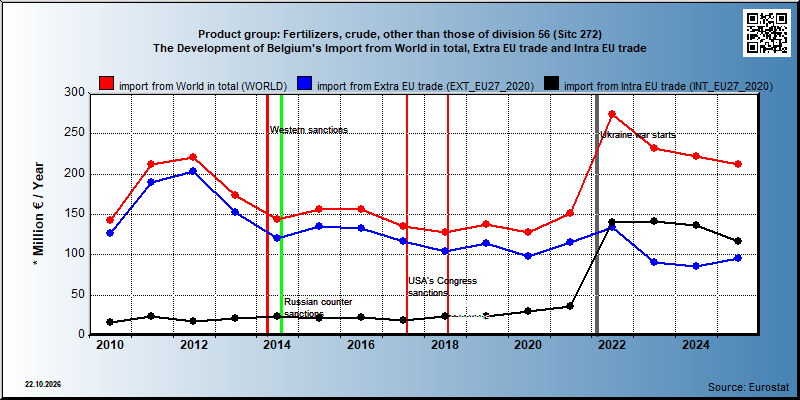Click the green vertical Russian counter sanctions line
Screen dimensions: 800x400
click(x=281, y=214)
